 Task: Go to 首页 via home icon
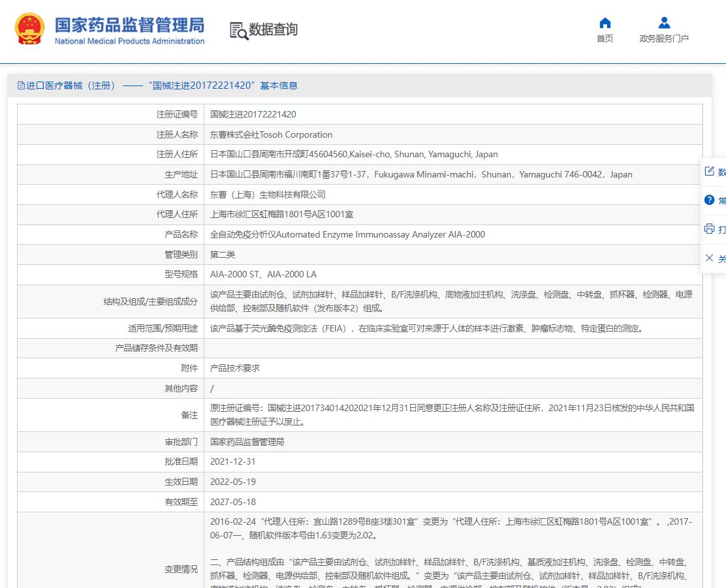coord(605,23)
